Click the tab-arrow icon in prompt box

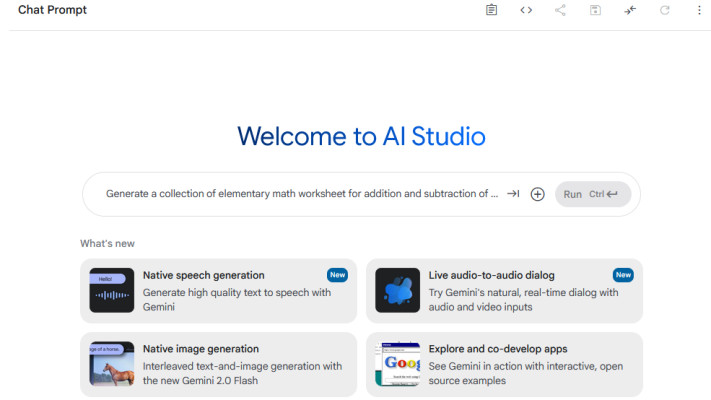coord(513,194)
